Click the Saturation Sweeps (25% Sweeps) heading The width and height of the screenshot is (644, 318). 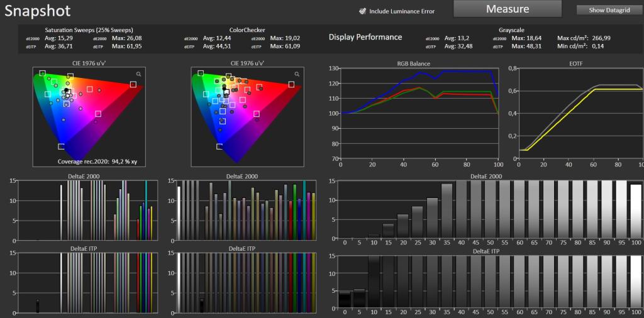point(89,30)
